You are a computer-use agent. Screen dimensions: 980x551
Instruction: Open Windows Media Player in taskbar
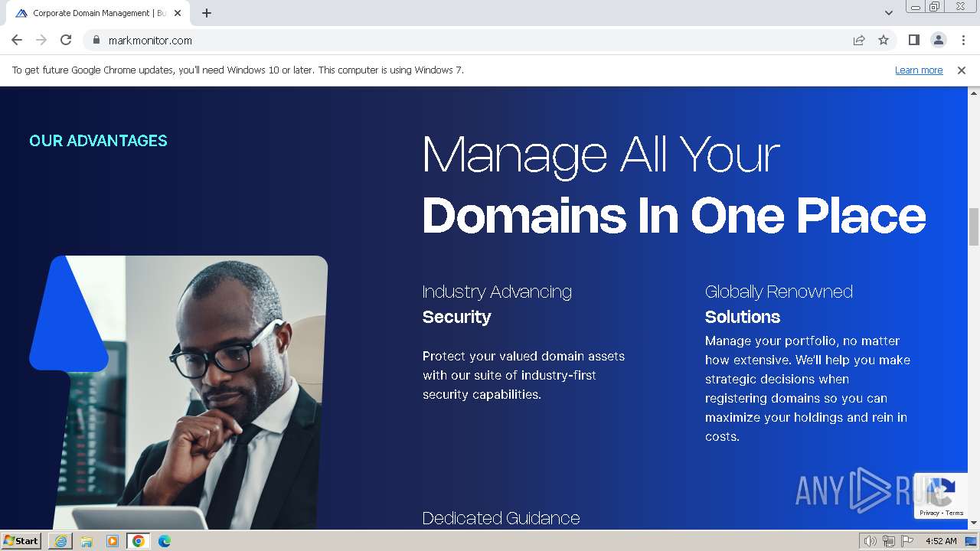113,541
